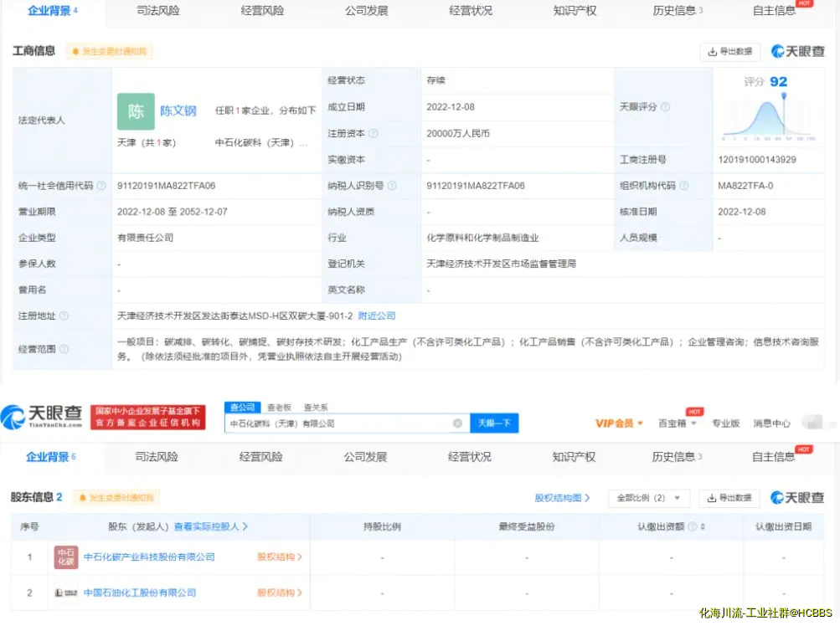Click the info icon next to 认缴出资额

[x=692, y=526]
